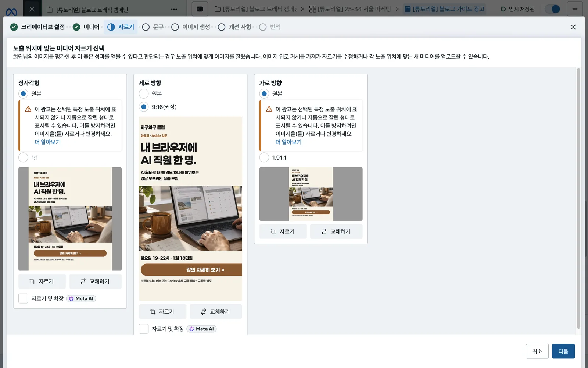Open the three-dots menu beside campaign title
Screen dimensions: 588x368
pyautogui.click(x=174, y=9)
